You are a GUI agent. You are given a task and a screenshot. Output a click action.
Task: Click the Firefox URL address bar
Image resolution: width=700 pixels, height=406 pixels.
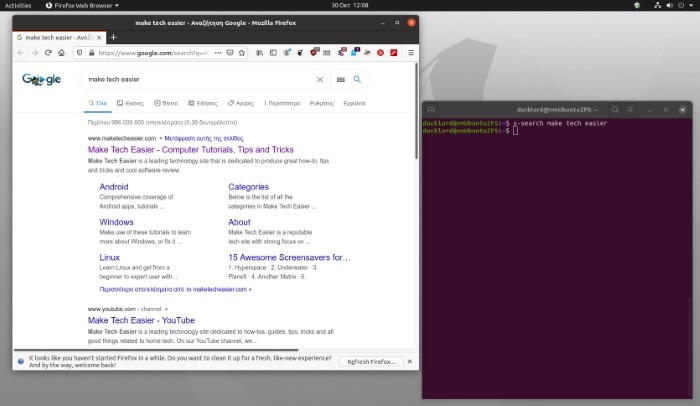pyautogui.click(x=153, y=53)
